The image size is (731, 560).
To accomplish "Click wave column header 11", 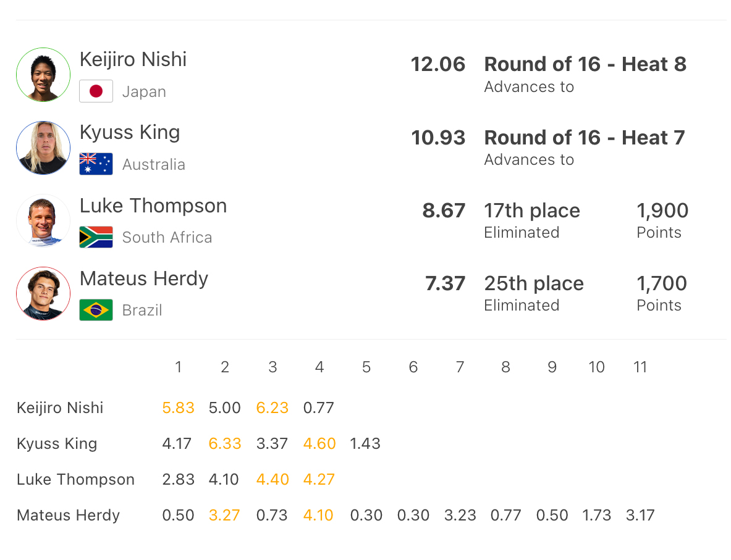I will pyautogui.click(x=640, y=367).
